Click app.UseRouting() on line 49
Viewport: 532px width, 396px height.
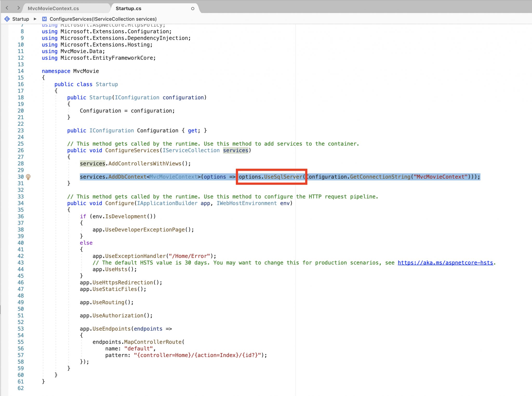pos(107,302)
